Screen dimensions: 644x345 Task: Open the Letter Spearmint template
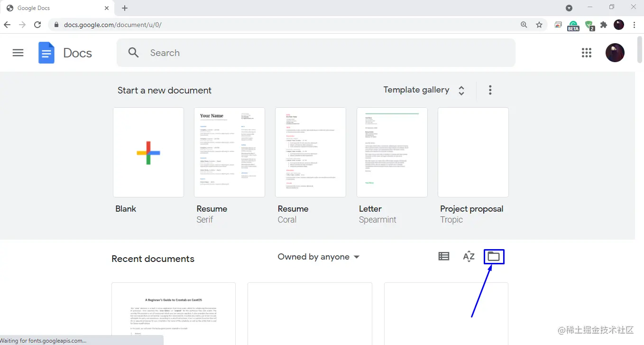(392, 152)
